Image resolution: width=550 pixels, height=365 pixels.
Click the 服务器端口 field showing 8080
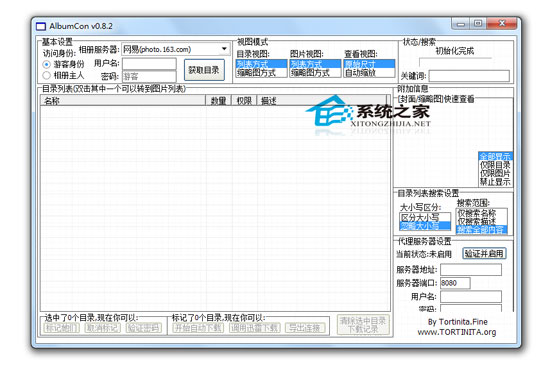click(x=455, y=283)
